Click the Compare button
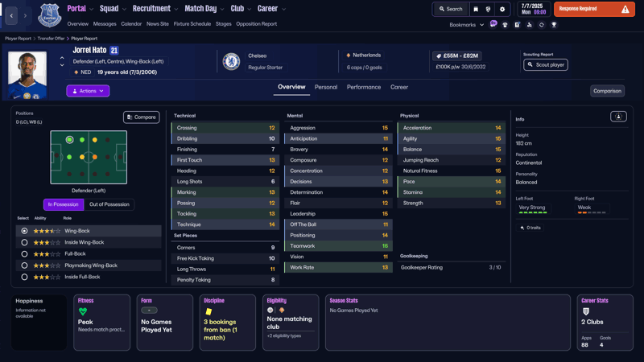This screenshot has height=362, width=644. (x=142, y=117)
